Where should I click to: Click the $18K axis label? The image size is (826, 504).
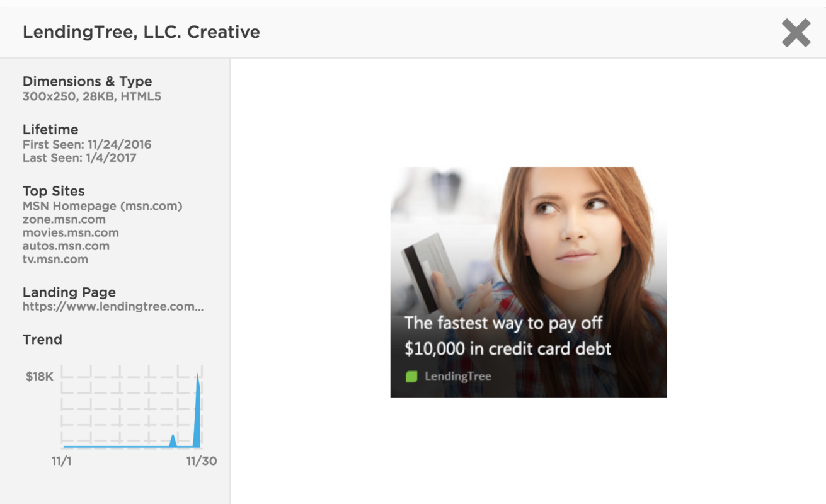39,377
